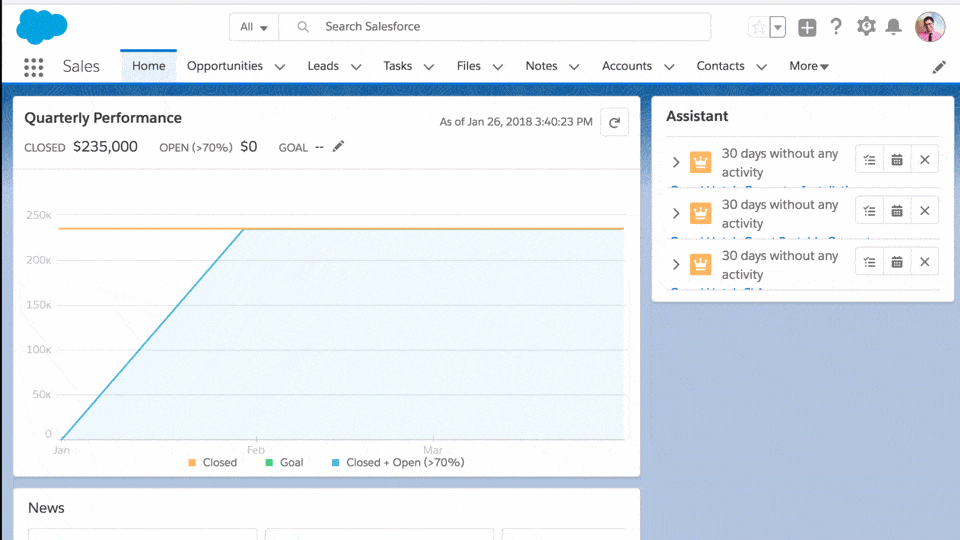Expand the third assistant item chevron
960x540 pixels.
coord(676,264)
